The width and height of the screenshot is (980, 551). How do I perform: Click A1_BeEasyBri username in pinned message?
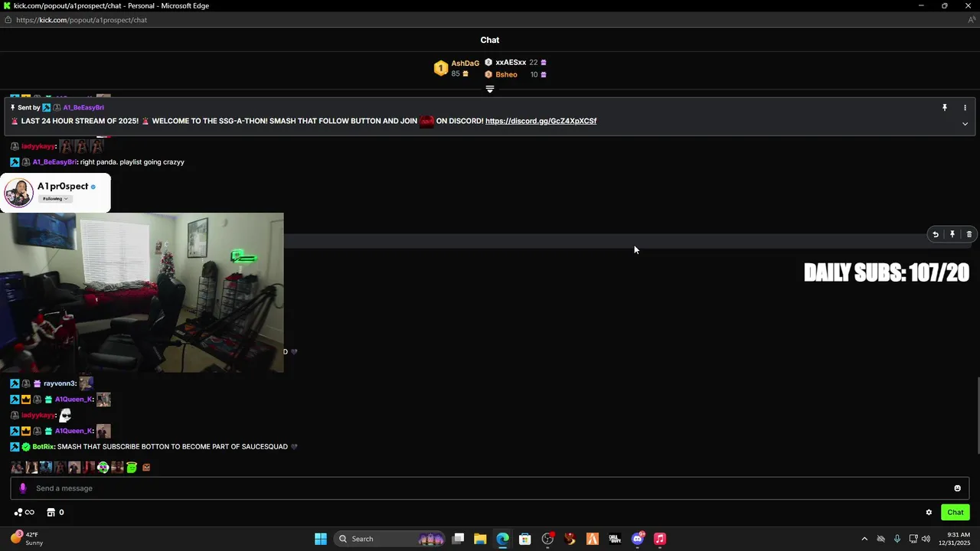83,108
